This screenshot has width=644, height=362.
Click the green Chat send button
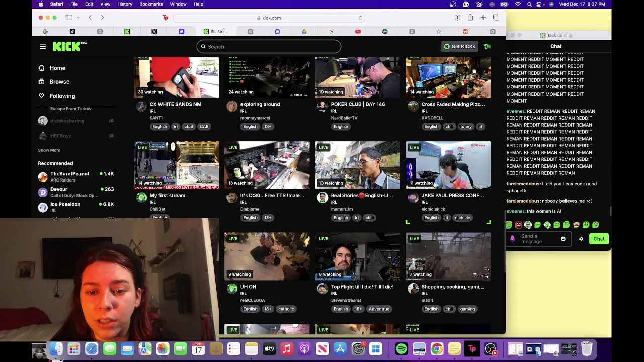pyautogui.click(x=599, y=239)
